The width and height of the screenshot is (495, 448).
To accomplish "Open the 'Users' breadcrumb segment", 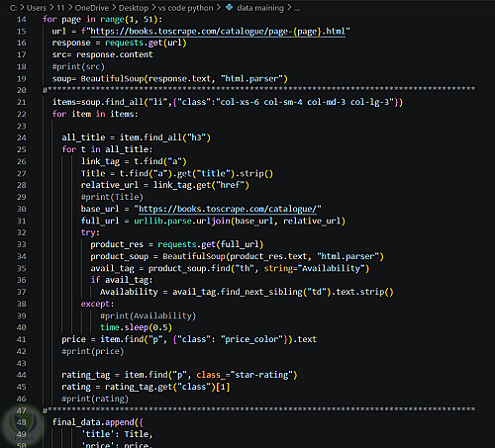I will [37, 8].
